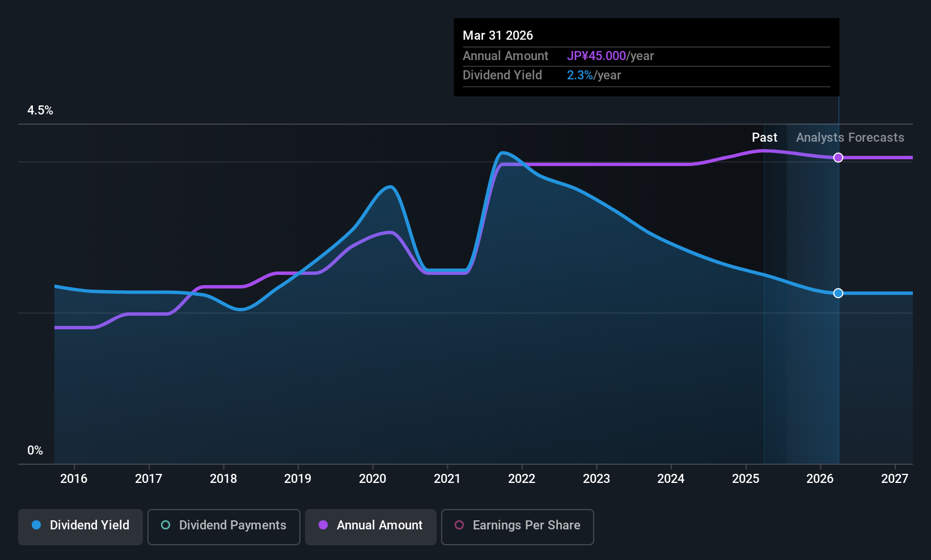Click the 2017 x-axis label
This screenshot has width=931, height=560.
[149, 479]
